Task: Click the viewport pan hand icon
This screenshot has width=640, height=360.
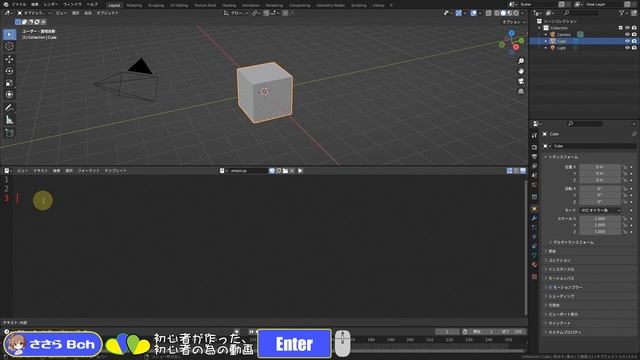Action: (521, 71)
